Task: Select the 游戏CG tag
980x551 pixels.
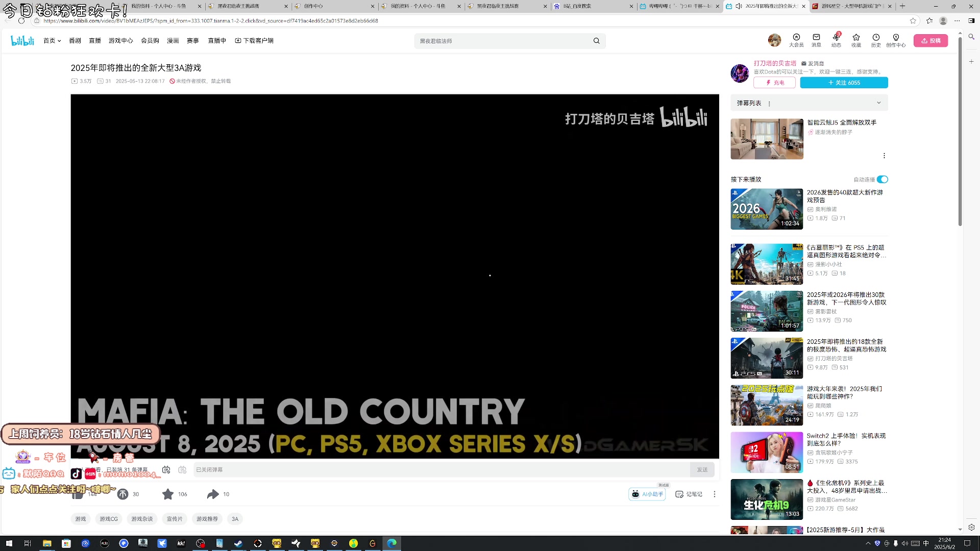Action: point(109,519)
